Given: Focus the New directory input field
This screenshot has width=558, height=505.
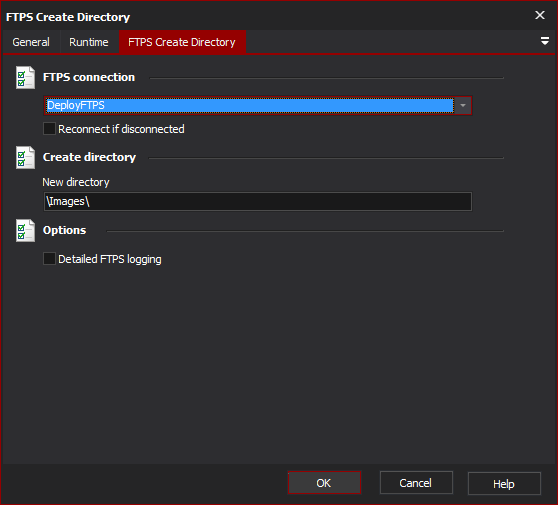Looking at the screenshot, I should point(258,201).
